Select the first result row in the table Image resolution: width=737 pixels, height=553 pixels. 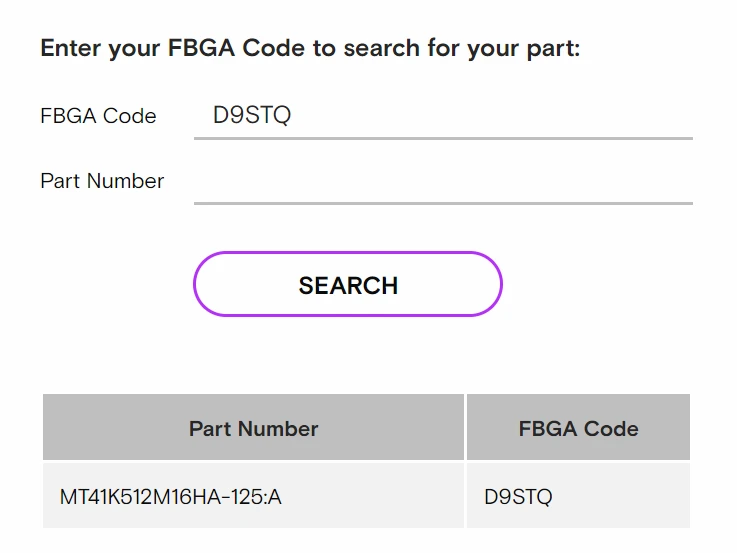point(366,496)
